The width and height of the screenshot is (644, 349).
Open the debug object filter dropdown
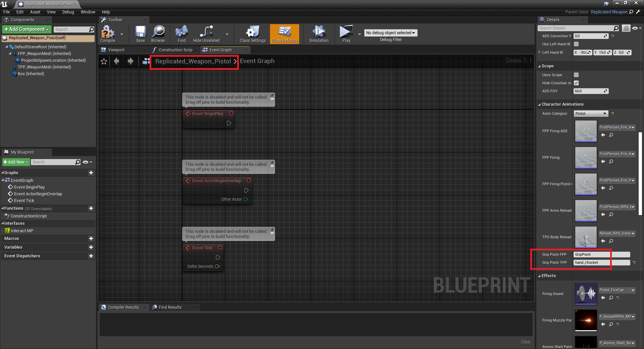point(390,33)
